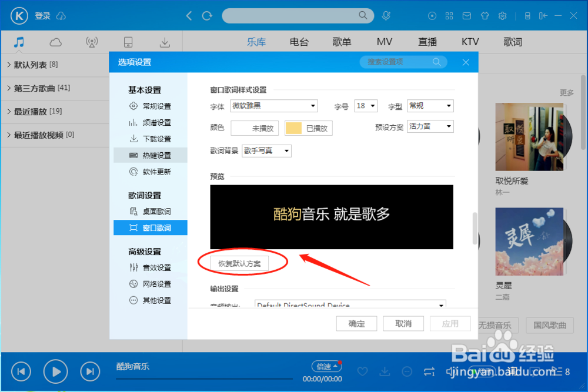The width and height of the screenshot is (588, 392).
Task: Open the main settings gear icon
Action: (502, 16)
